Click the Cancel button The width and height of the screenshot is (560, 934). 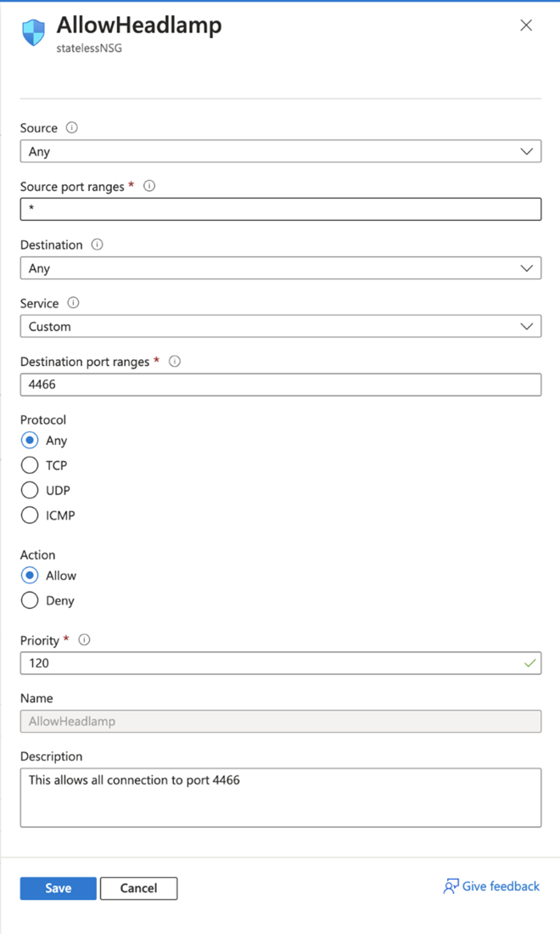138,888
